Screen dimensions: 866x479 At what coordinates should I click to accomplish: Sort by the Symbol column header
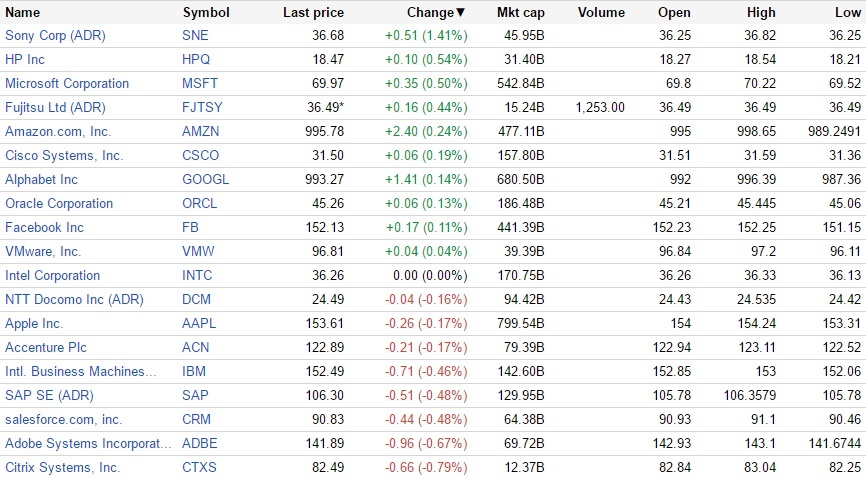[x=206, y=13]
